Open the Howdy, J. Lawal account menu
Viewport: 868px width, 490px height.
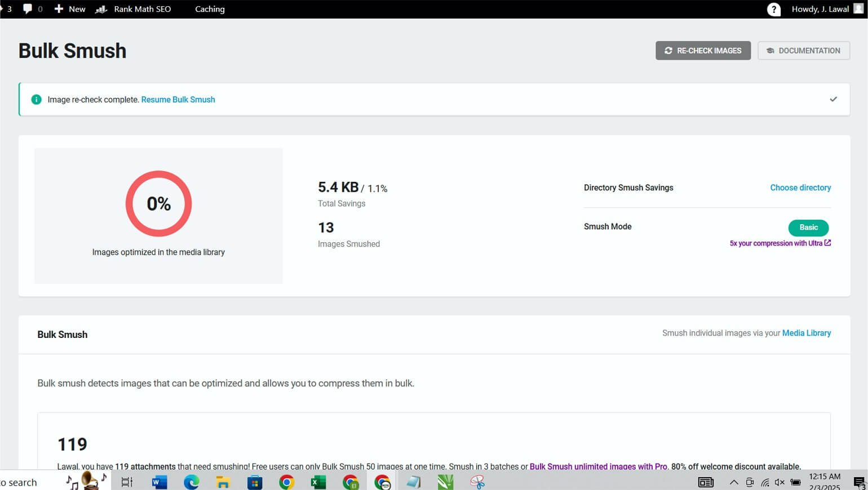[x=820, y=9]
